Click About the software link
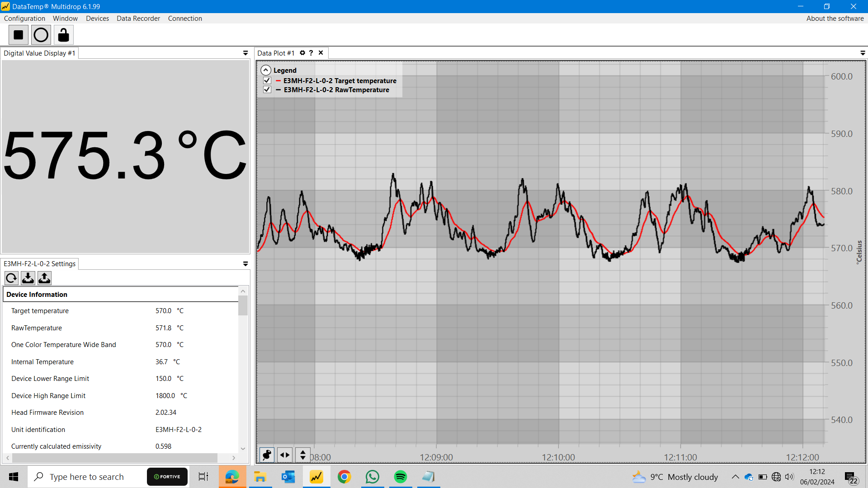This screenshot has height=488, width=868. (835, 19)
